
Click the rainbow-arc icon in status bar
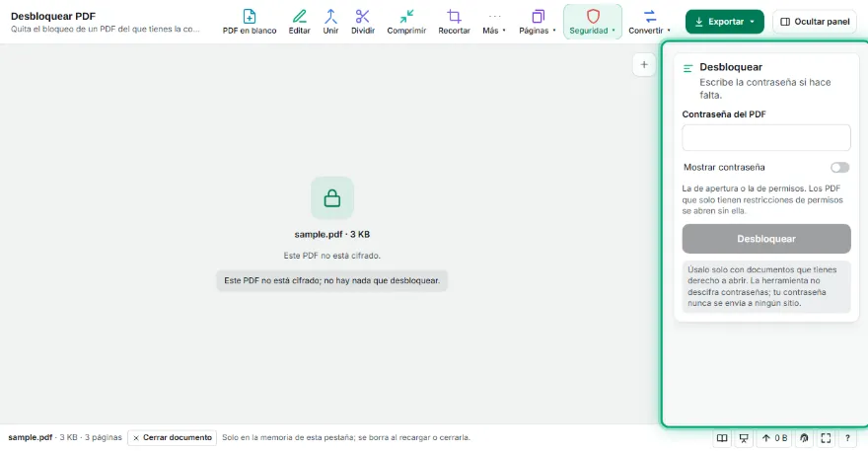click(804, 438)
